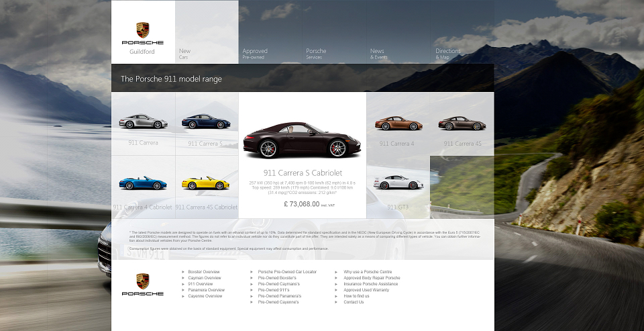Screen dimensions: 644x331
Task: Open the Boxster Overview link
Action: (x=204, y=272)
